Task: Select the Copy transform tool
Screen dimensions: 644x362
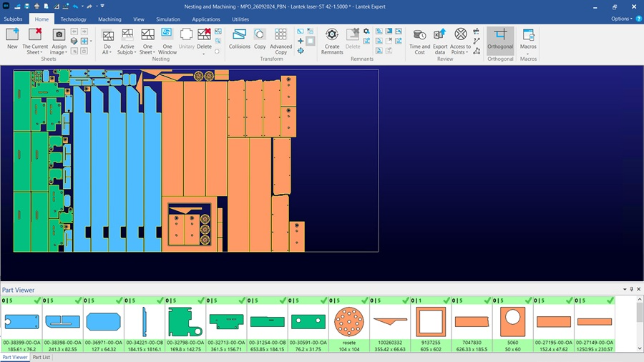Action: pos(260,35)
